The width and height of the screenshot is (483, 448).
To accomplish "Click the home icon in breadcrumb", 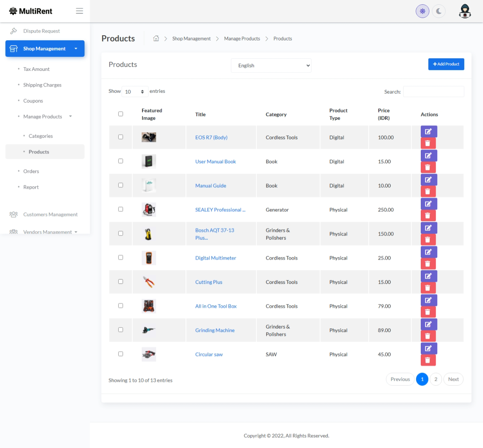I will [x=156, y=38].
